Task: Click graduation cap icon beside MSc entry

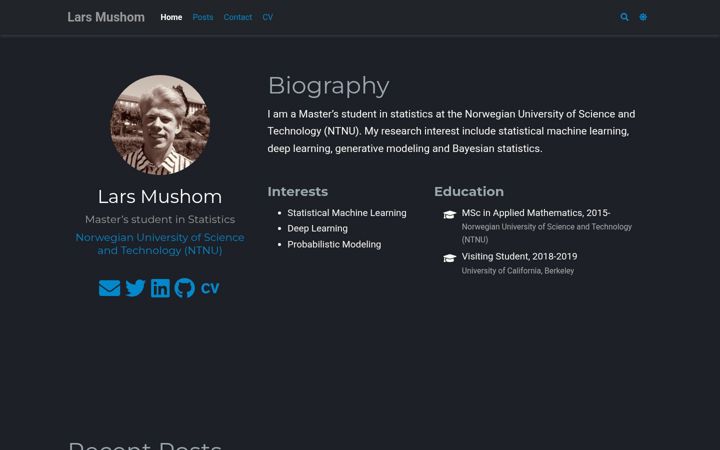Action: (450, 214)
